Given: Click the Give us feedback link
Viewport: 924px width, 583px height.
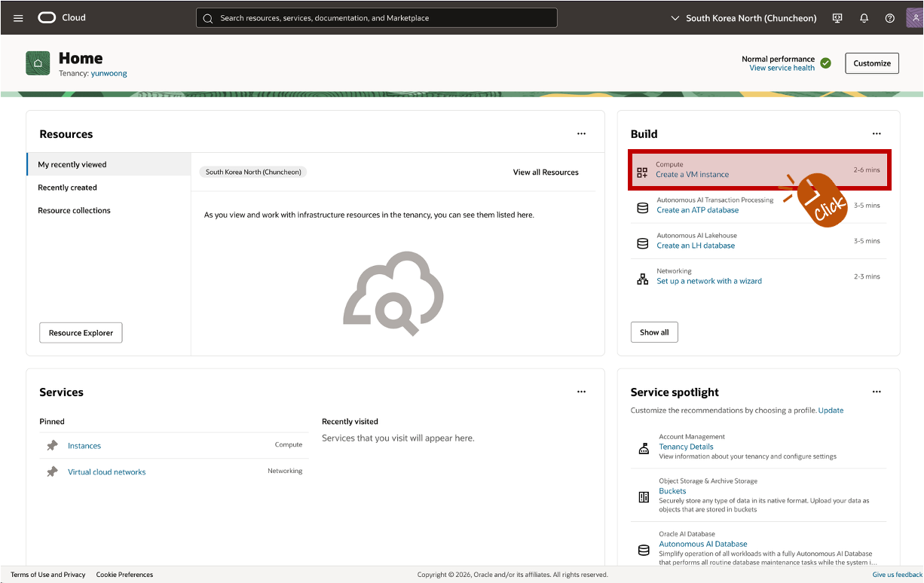Looking at the screenshot, I should (x=898, y=575).
